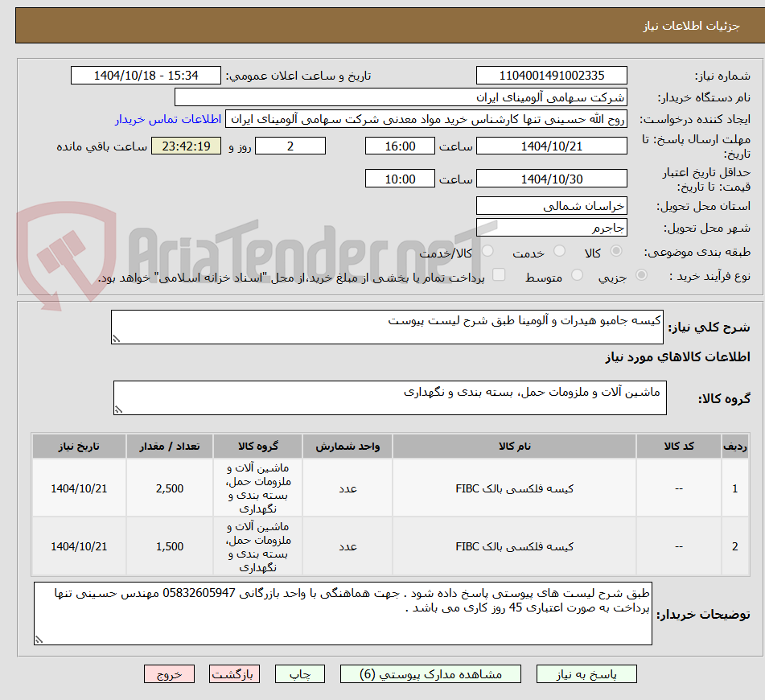Image resolution: width=765 pixels, height=700 pixels.
Task: Click the resize handle of گروه کالا textarea
Action: pos(118,410)
